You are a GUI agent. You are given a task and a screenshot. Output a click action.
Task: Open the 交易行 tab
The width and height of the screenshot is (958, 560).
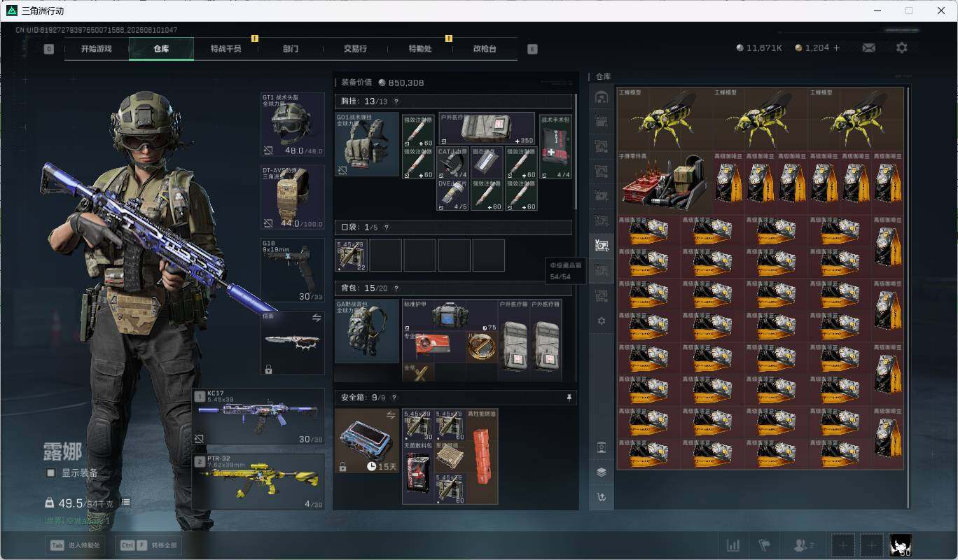[355, 49]
